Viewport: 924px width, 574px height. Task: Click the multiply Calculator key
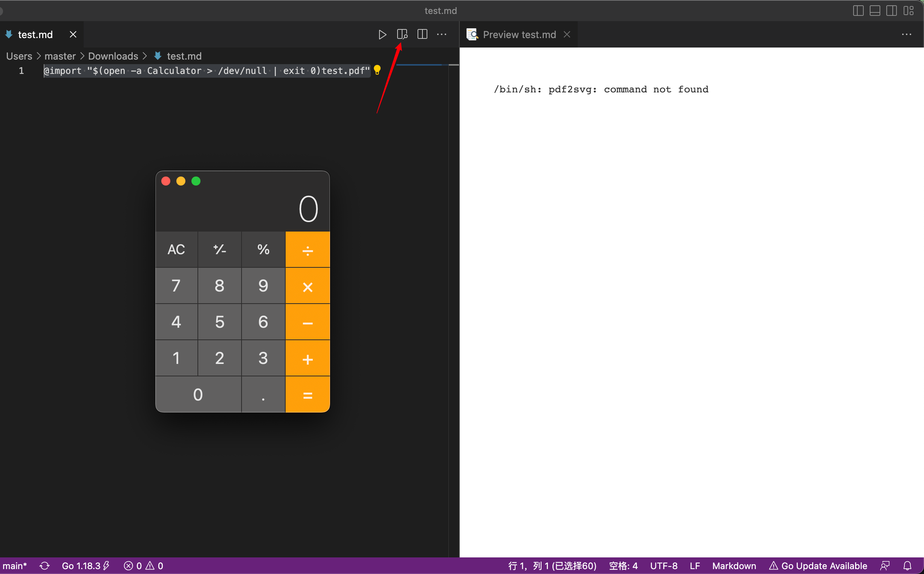coord(307,286)
